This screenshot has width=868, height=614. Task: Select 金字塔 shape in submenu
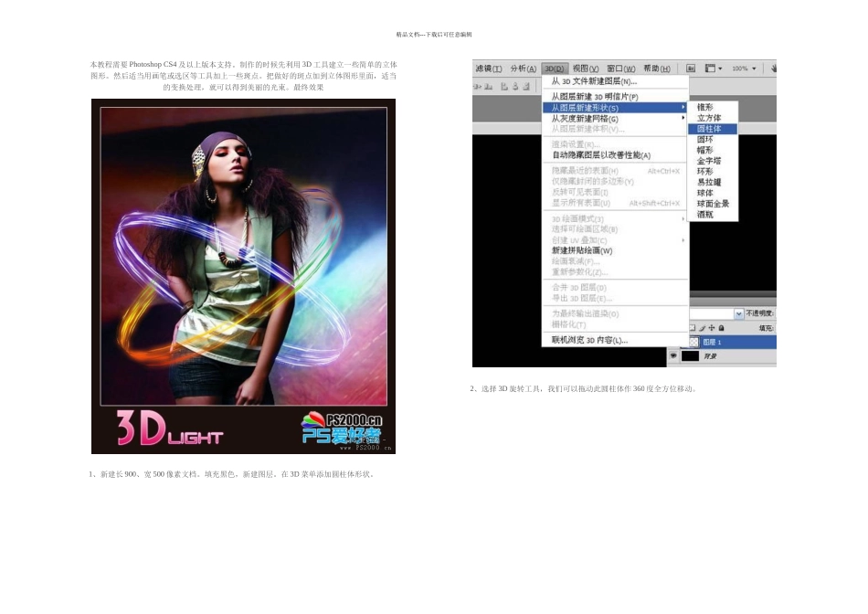click(x=713, y=161)
